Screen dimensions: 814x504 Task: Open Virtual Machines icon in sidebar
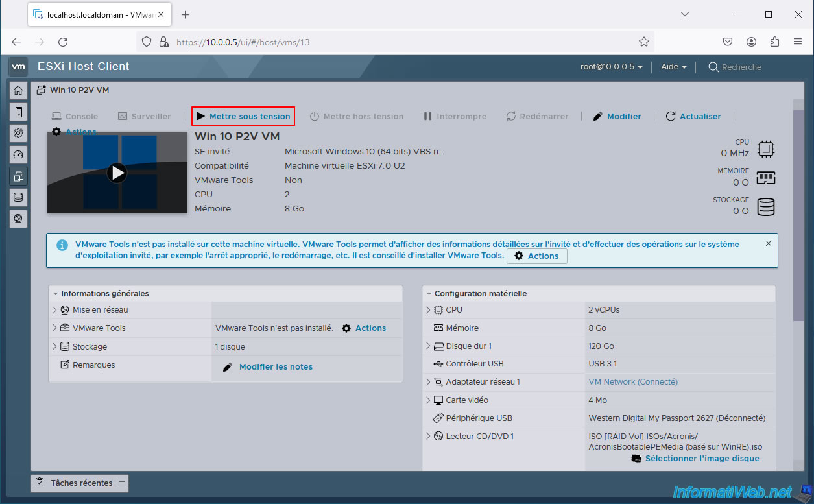(x=18, y=176)
